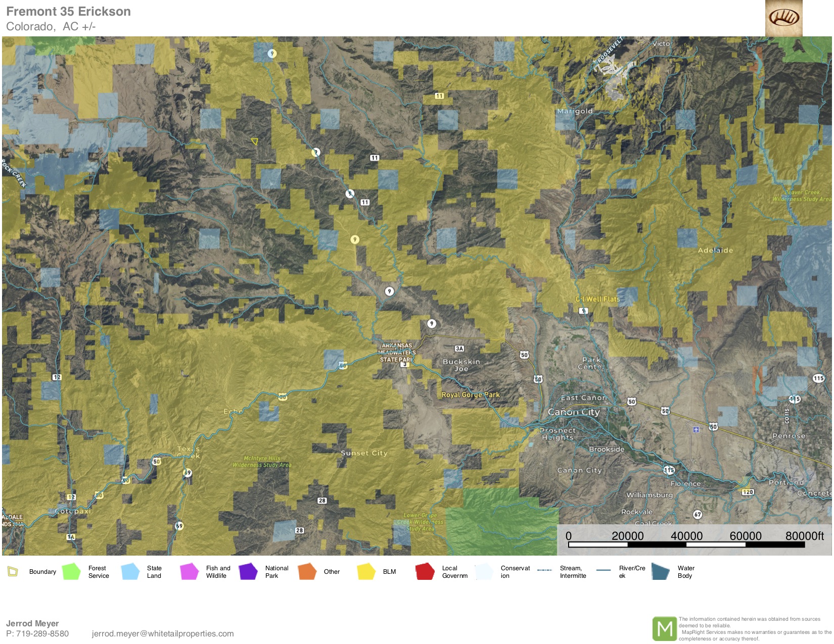Click the yellow Boundary legend icon
Screen dimensions: 834x644
[13, 572]
